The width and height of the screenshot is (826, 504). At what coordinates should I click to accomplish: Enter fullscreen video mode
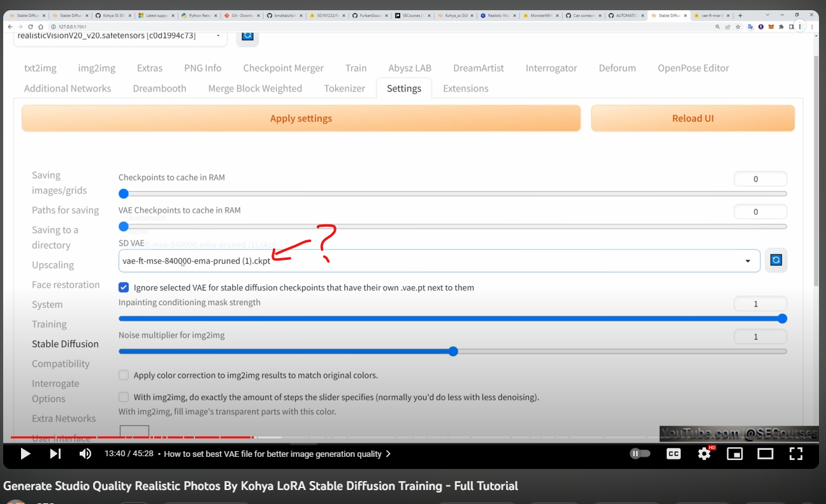coord(795,454)
